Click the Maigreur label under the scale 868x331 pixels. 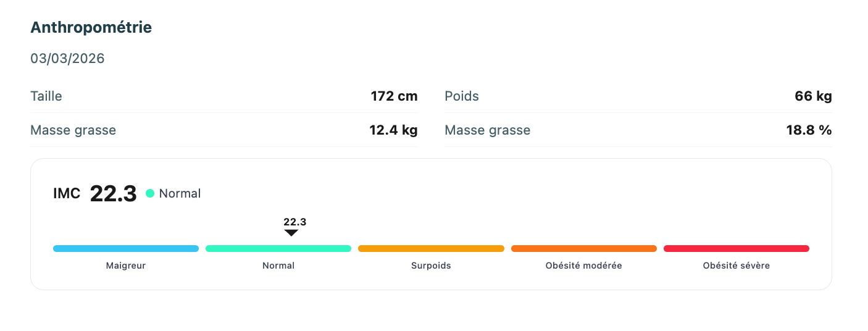[126, 266]
